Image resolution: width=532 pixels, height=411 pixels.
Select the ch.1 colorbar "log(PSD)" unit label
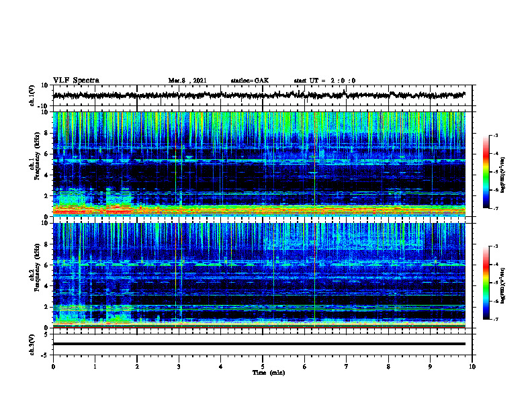(x=502, y=175)
